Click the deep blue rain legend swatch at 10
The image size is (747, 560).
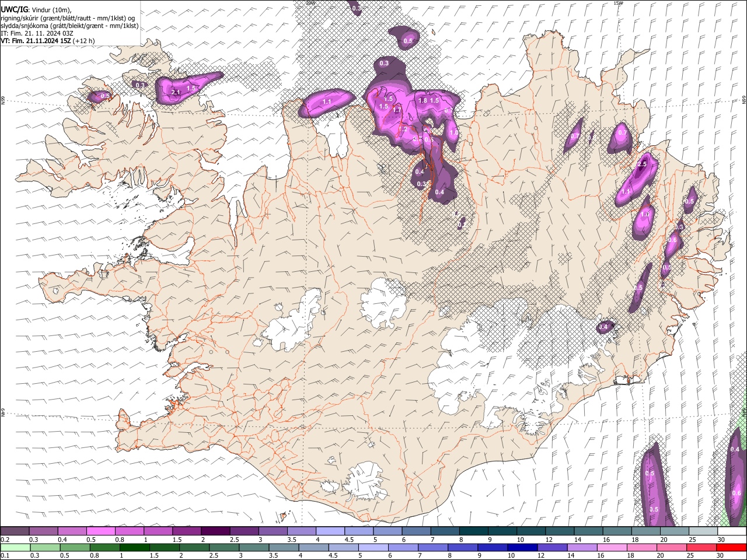point(522,547)
